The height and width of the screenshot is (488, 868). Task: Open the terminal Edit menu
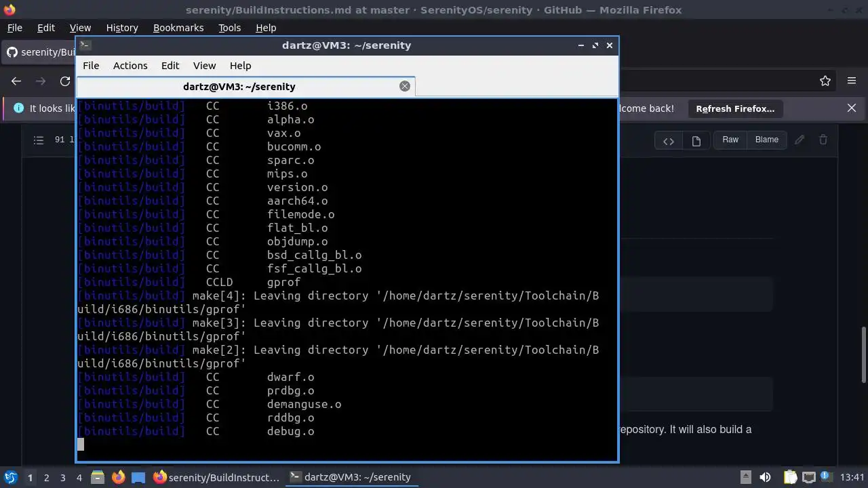point(170,66)
